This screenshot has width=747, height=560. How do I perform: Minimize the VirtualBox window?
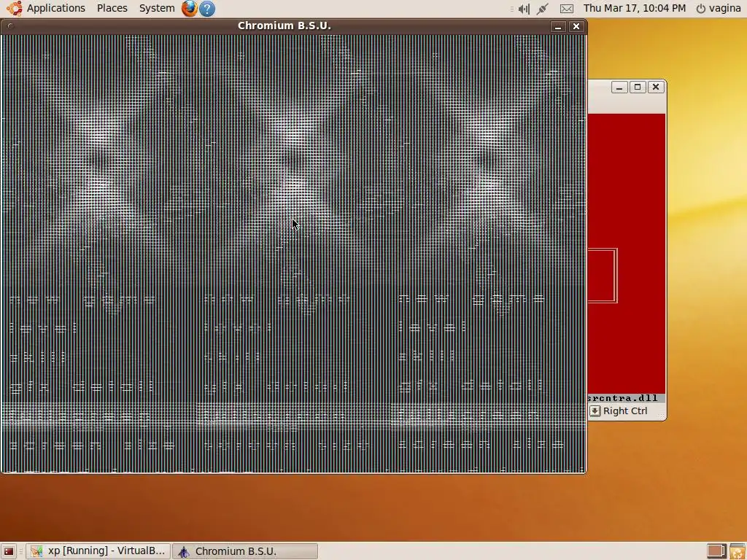(619, 87)
